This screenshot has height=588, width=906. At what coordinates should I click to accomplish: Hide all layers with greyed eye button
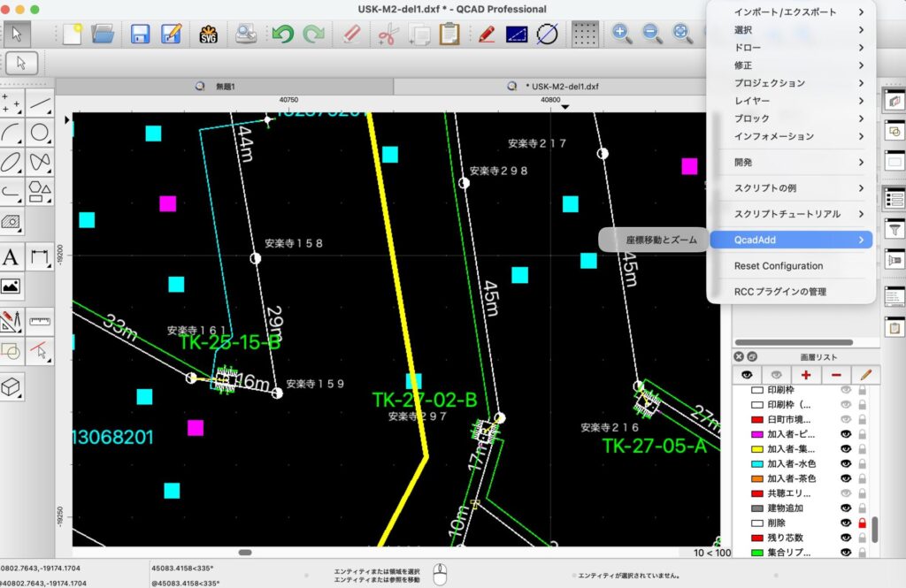pos(777,375)
